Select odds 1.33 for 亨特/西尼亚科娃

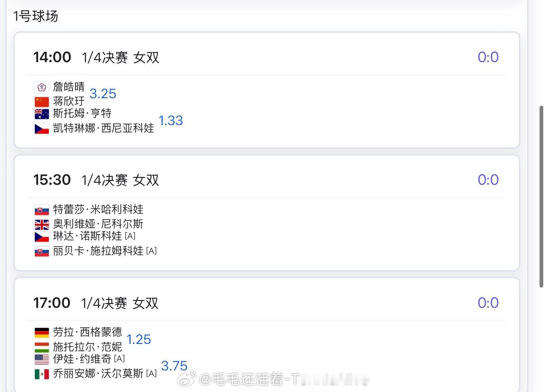(171, 121)
